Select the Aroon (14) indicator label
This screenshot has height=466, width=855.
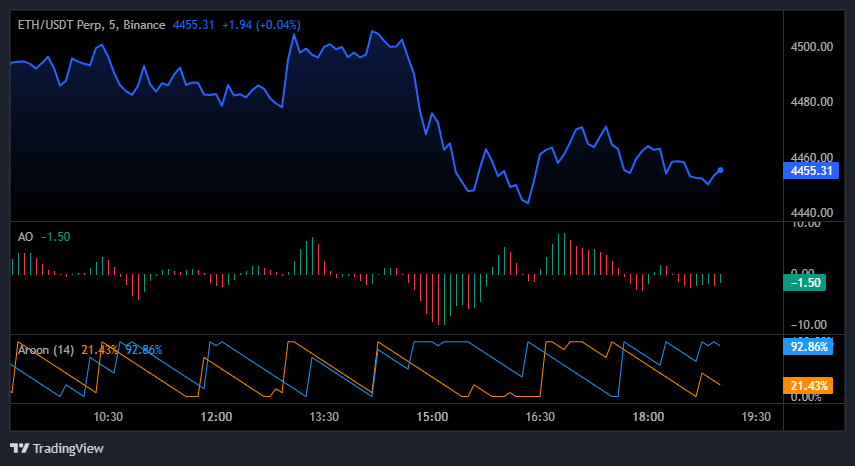pyautogui.click(x=46, y=349)
